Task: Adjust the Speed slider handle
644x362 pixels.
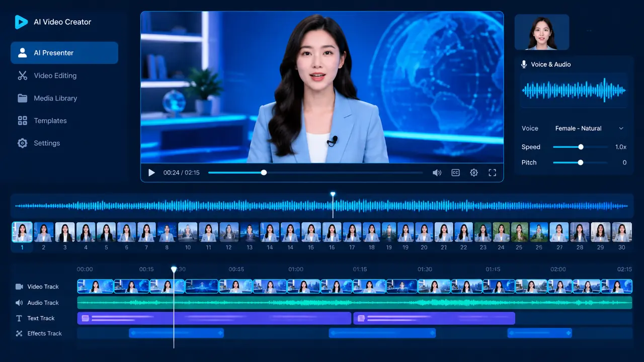Action: click(x=581, y=147)
